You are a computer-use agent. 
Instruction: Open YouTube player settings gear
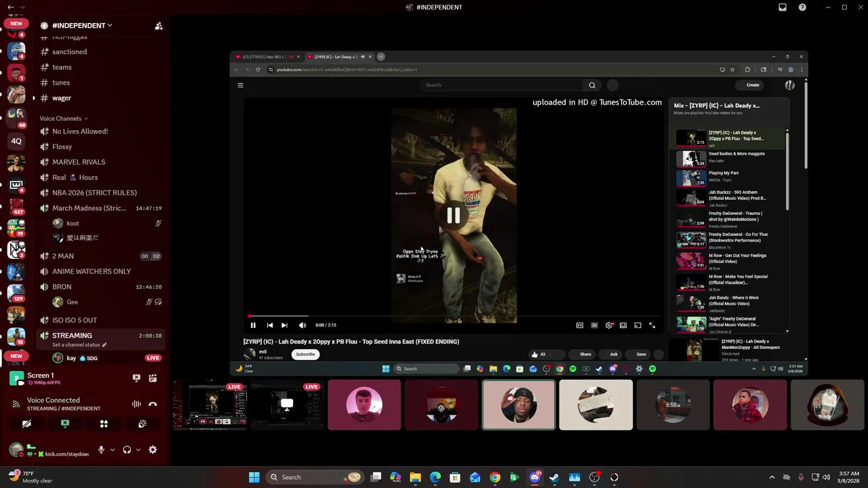pyautogui.click(x=609, y=325)
